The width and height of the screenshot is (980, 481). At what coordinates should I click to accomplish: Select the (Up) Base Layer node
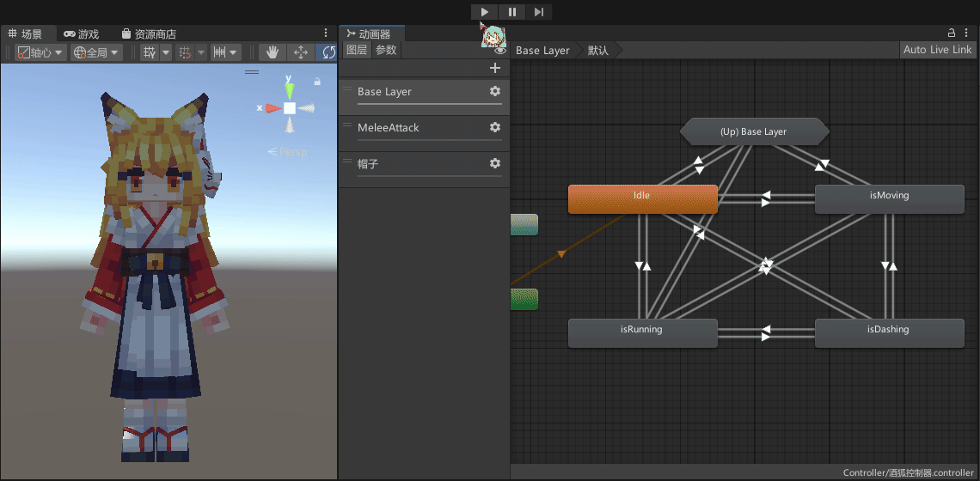(754, 131)
